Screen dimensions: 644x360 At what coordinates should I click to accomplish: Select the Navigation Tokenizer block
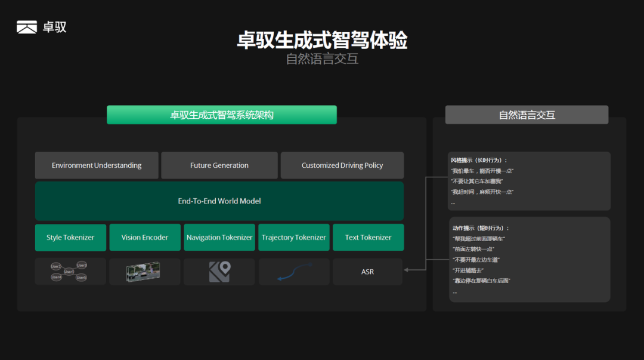tap(219, 238)
